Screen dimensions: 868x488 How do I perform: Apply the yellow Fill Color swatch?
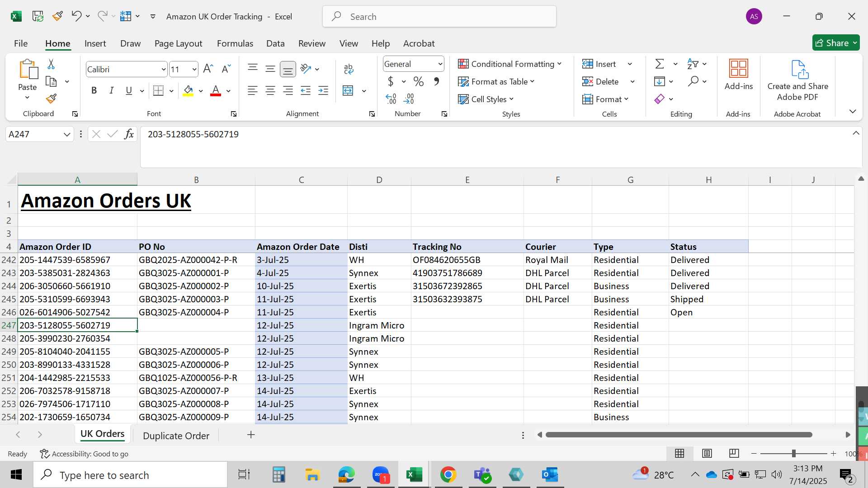(x=189, y=91)
